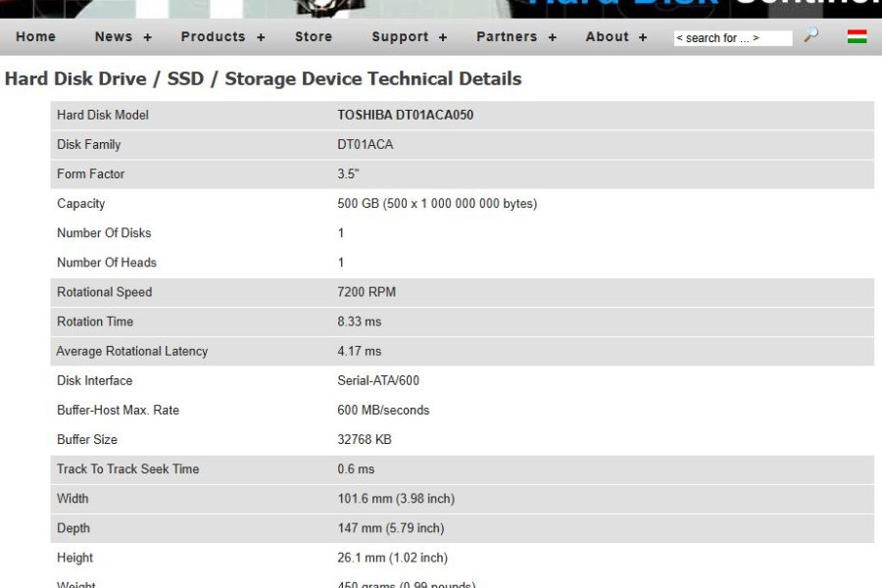Click the 'Track To Track Seek Time' label
The height and width of the screenshot is (588, 882).
[128, 469]
